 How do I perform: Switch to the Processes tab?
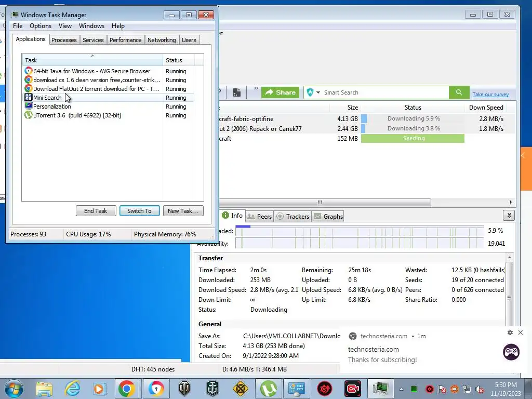coord(64,40)
